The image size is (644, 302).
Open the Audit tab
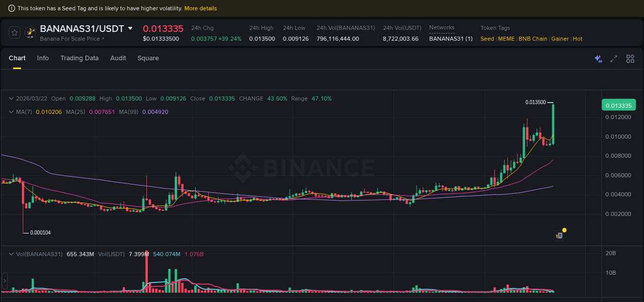[118, 58]
